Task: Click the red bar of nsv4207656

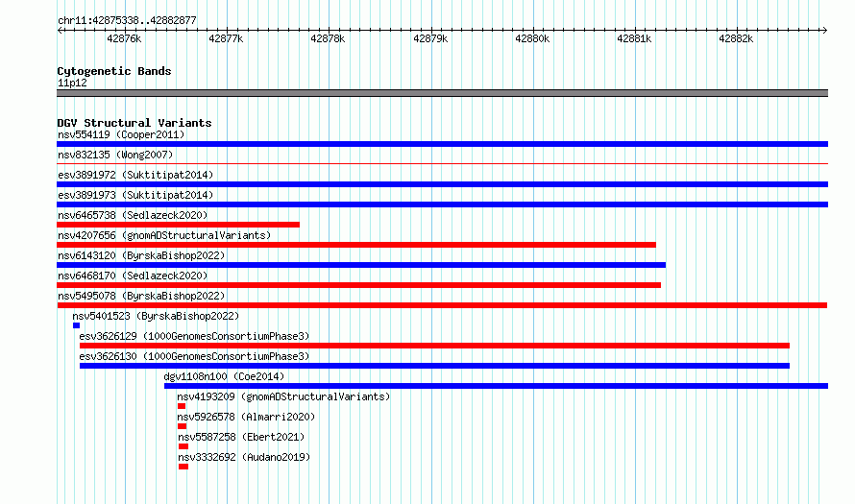Action: pos(356,245)
